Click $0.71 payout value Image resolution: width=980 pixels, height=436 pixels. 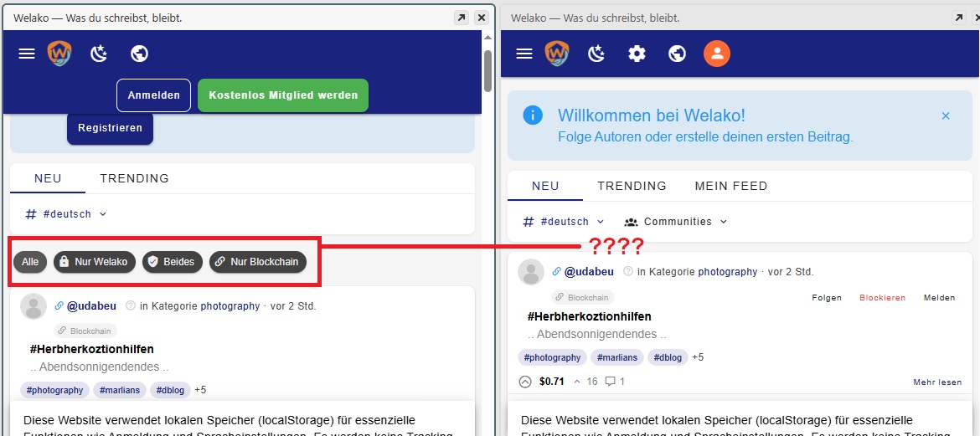click(552, 381)
